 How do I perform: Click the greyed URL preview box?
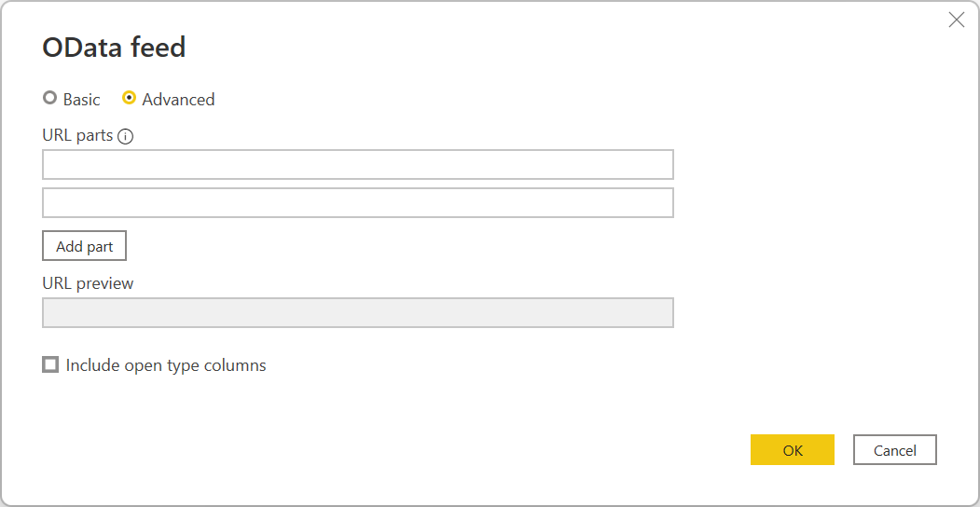(x=357, y=313)
